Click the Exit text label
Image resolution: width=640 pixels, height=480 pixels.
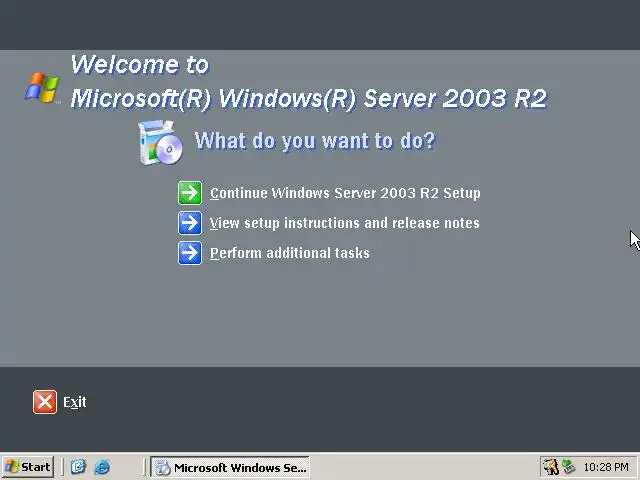(x=75, y=402)
